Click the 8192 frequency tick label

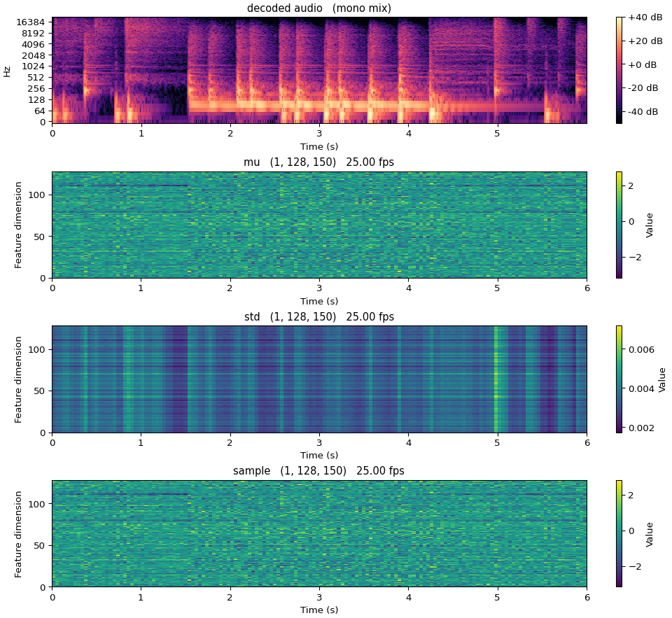34,34
